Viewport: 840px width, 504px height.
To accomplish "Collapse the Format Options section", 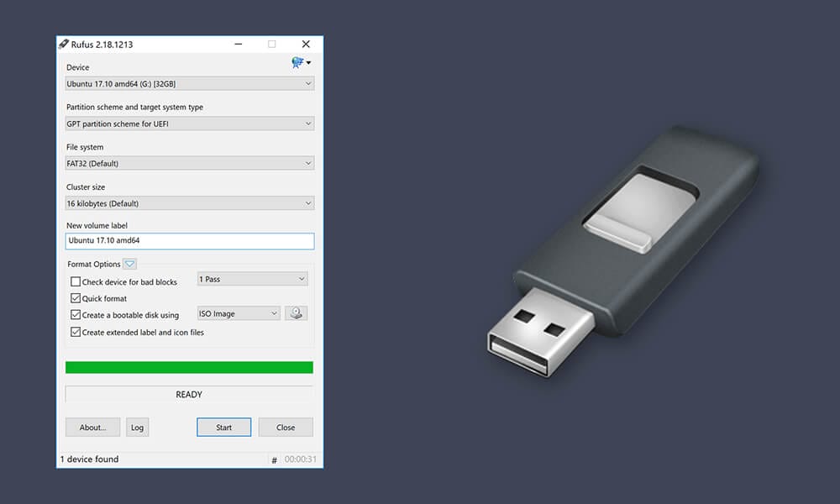I will pos(129,263).
